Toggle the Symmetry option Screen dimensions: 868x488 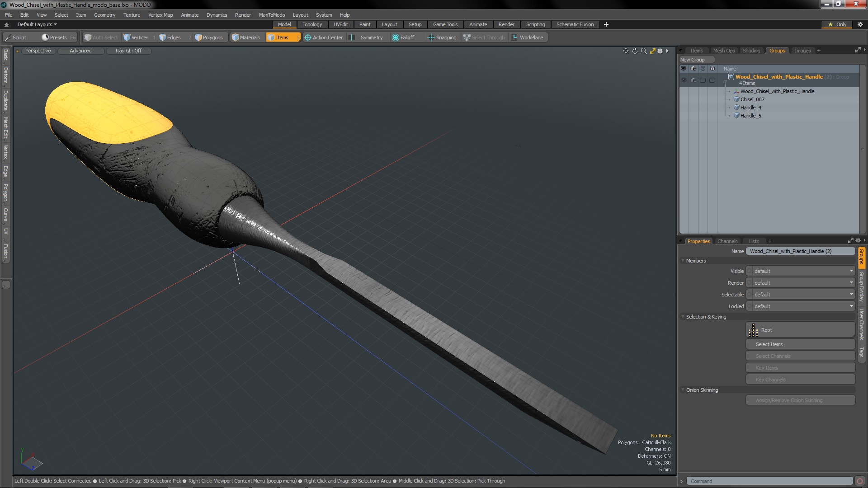pyautogui.click(x=367, y=38)
